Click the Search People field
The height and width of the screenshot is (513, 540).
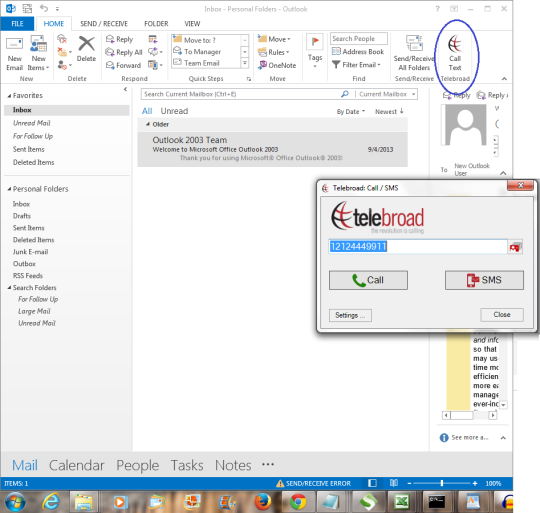click(x=359, y=39)
